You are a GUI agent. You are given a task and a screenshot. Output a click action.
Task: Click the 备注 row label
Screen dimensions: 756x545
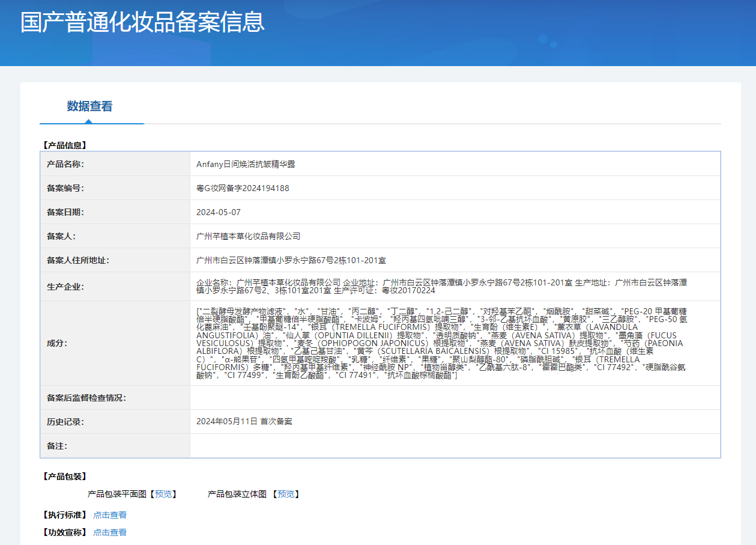point(57,446)
